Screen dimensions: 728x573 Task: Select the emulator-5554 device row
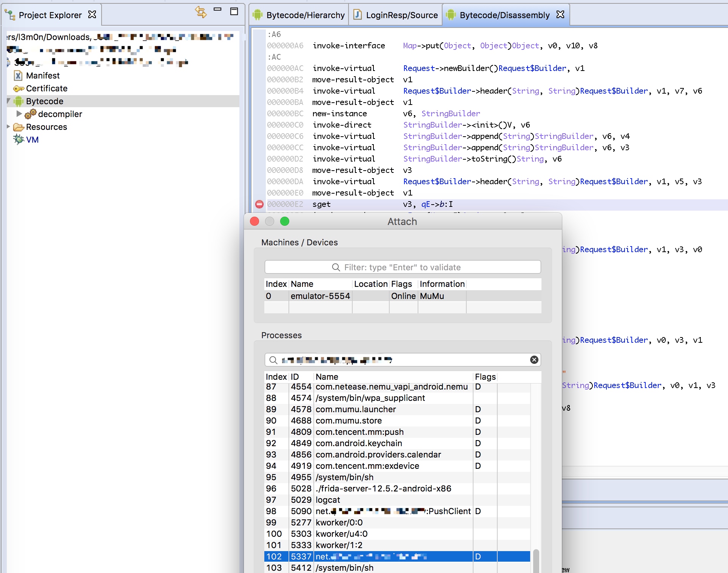coord(320,296)
